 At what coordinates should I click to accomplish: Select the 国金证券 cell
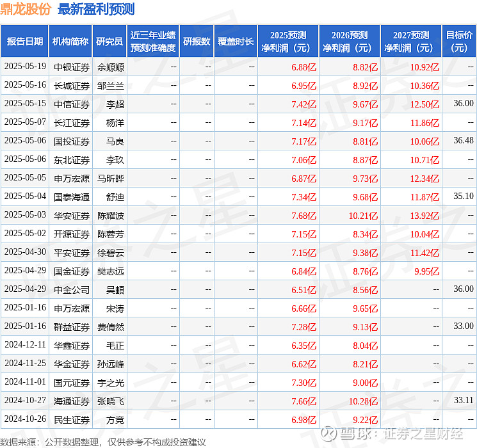coord(72,271)
